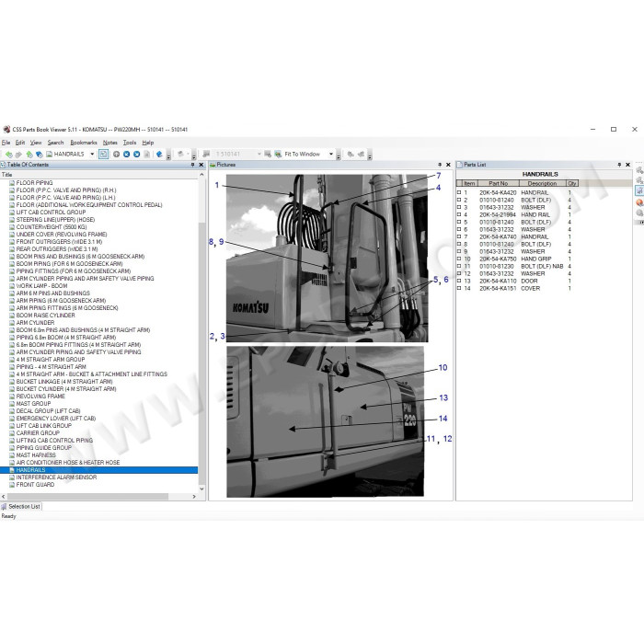Sort by the Part No column header
This screenshot has width=644, height=644.
499,183
